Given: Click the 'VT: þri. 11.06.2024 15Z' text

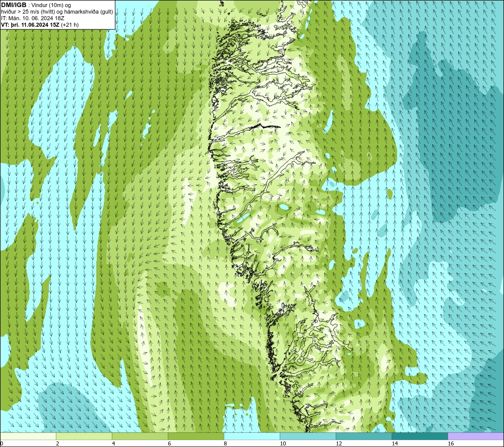Looking at the screenshot, I should pos(30,25).
